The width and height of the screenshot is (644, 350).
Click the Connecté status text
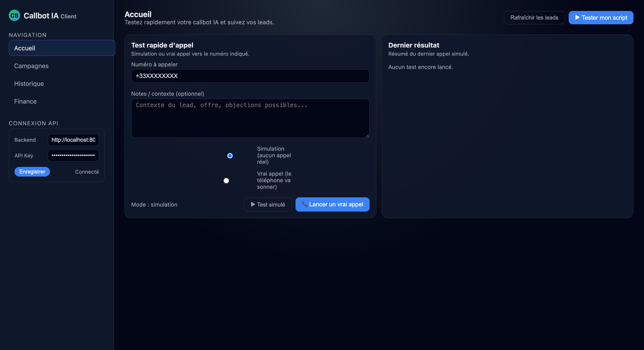coord(87,172)
